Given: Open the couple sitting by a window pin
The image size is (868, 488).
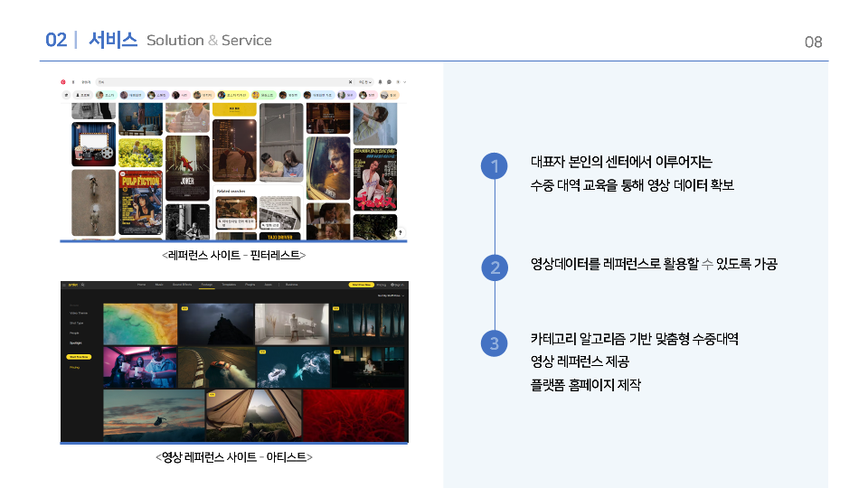Looking at the screenshot, I should [281, 142].
